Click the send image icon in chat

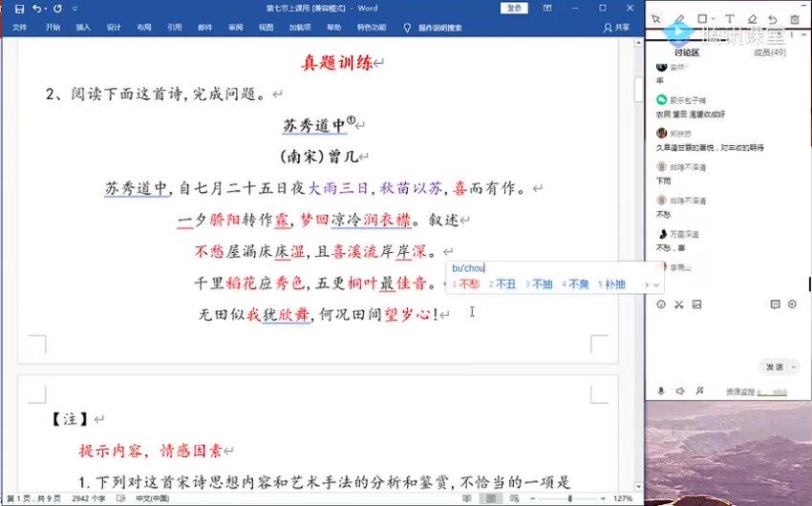pos(697,305)
